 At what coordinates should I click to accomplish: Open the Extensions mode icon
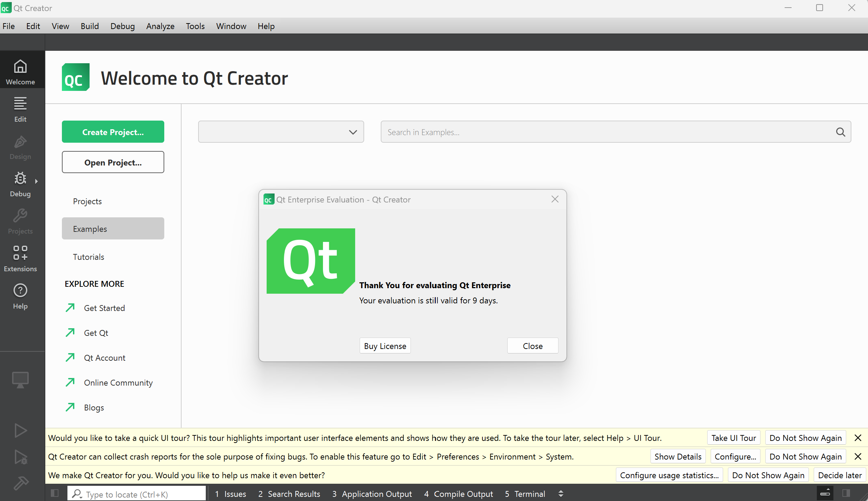point(20,253)
